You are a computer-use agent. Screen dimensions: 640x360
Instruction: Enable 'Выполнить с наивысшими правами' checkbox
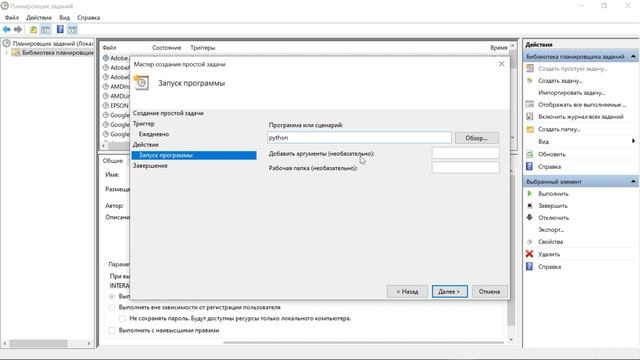point(111,330)
